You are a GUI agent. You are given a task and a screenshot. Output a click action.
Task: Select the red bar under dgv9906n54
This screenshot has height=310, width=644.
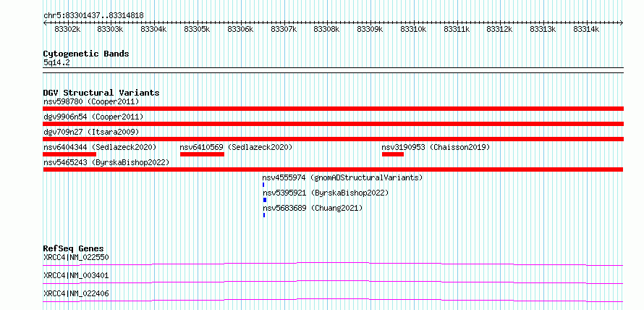point(333,124)
